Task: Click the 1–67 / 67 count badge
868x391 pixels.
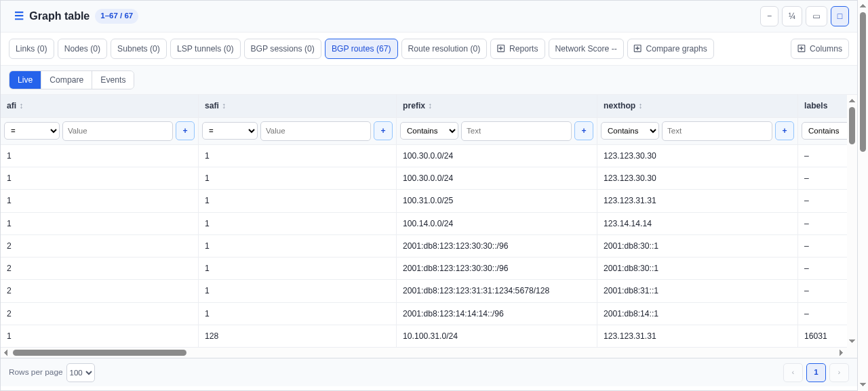Action: coord(117,16)
